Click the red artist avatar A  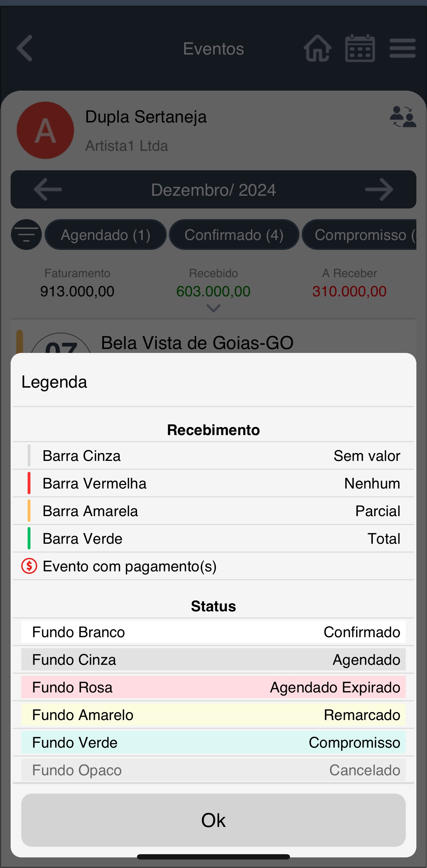click(x=45, y=130)
